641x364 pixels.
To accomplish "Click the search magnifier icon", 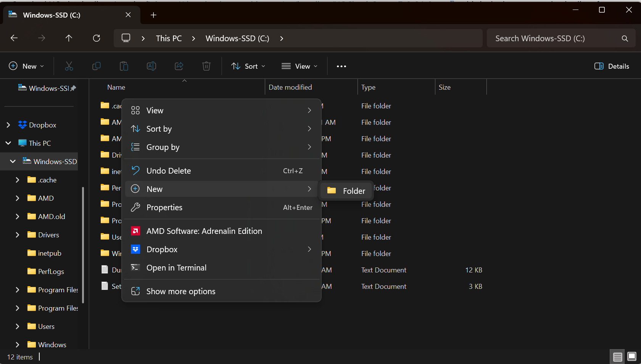I will [625, 39].
